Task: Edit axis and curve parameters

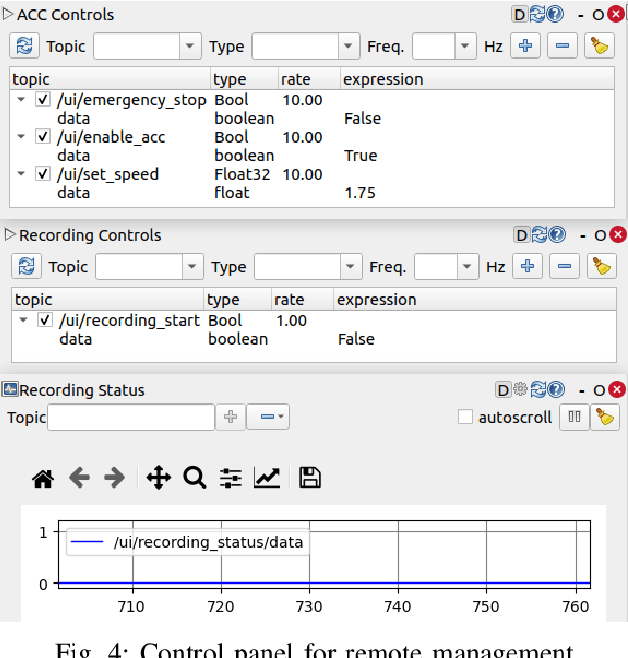Action: click(267, 478)
